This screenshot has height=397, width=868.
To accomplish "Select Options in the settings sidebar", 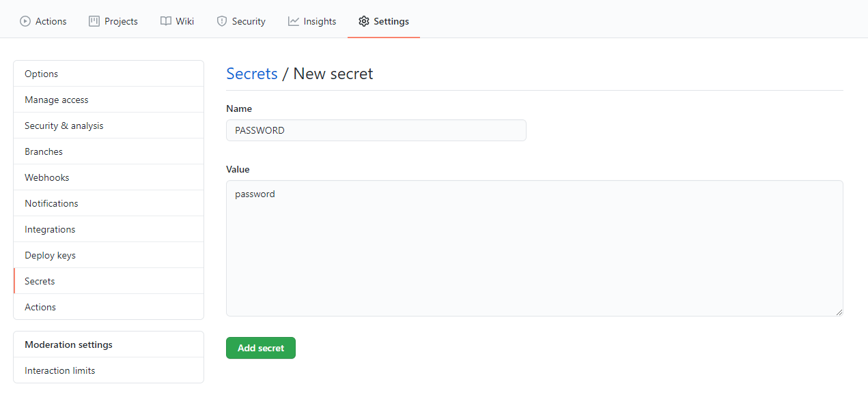I will pyautogui.click(x=41, y=73).
